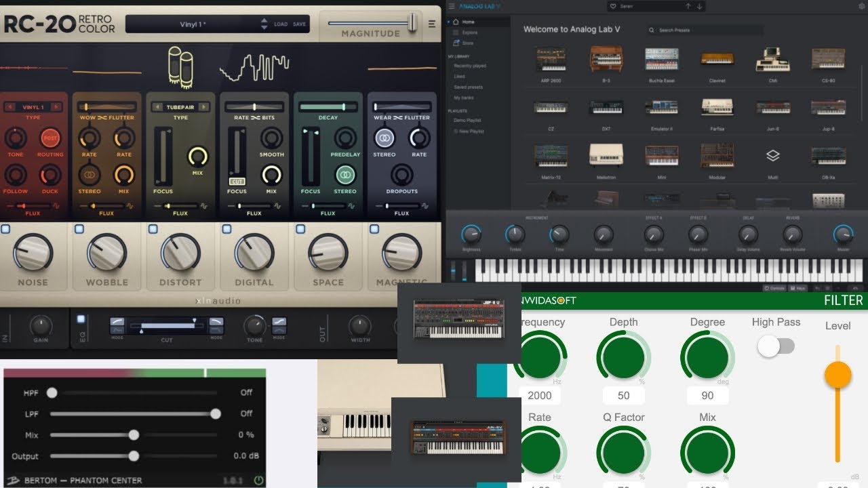Viewport: 868px width, 488px height.
Task: Click the Digital module Flux waveform icon
Action: click(x=277, y=205)
